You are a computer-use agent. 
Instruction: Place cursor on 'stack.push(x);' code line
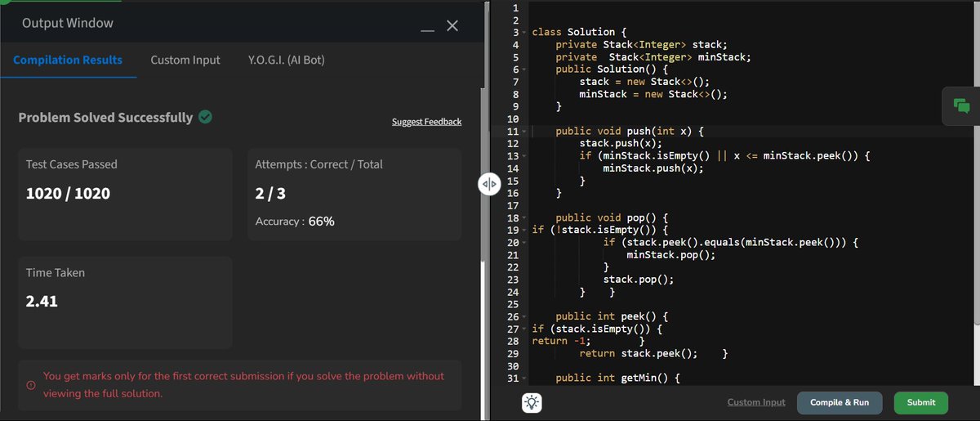pos(621,144)
